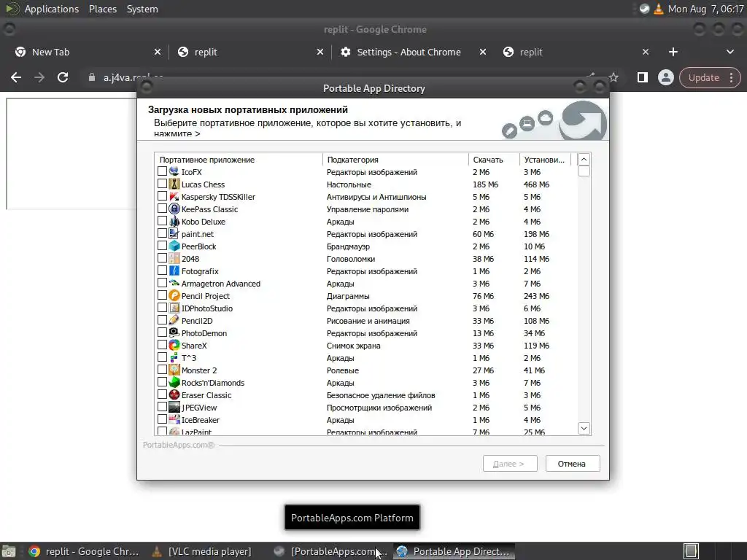This screenshot has width=747, height=560.
Task: Check the ShareX checkbox
Action: pyautogui.click(x=162, y=344)
